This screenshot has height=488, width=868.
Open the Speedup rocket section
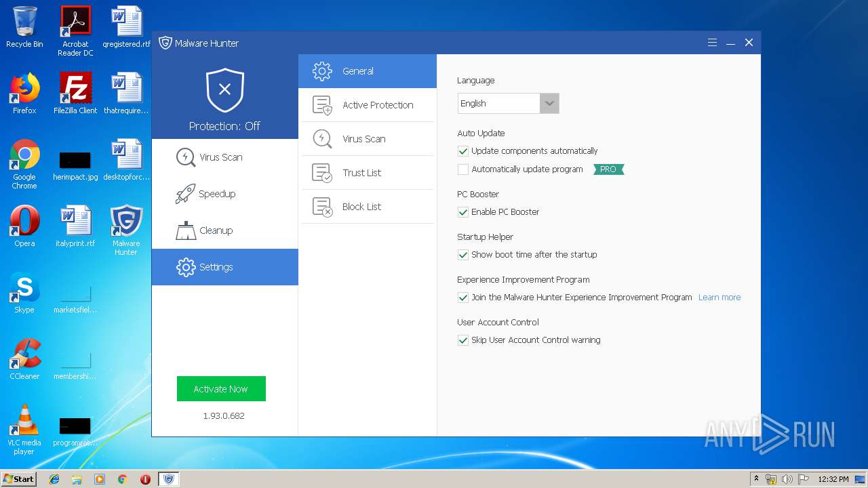coord(225,194)
